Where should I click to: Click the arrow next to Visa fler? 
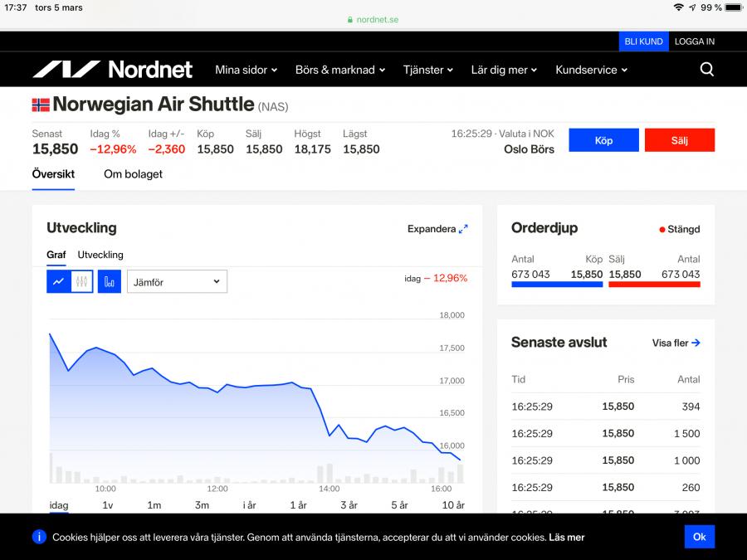[x=696, y=343]
